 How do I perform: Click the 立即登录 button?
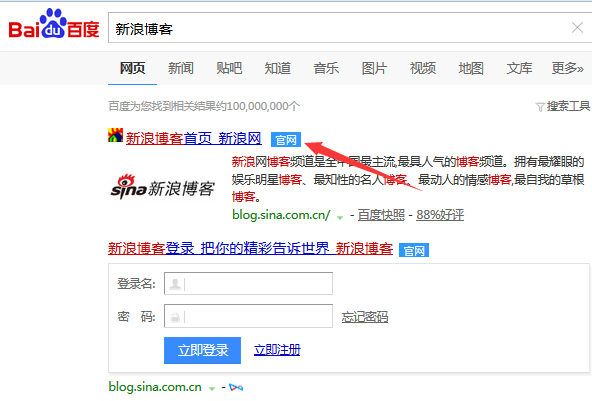click(x=202, y=350)
